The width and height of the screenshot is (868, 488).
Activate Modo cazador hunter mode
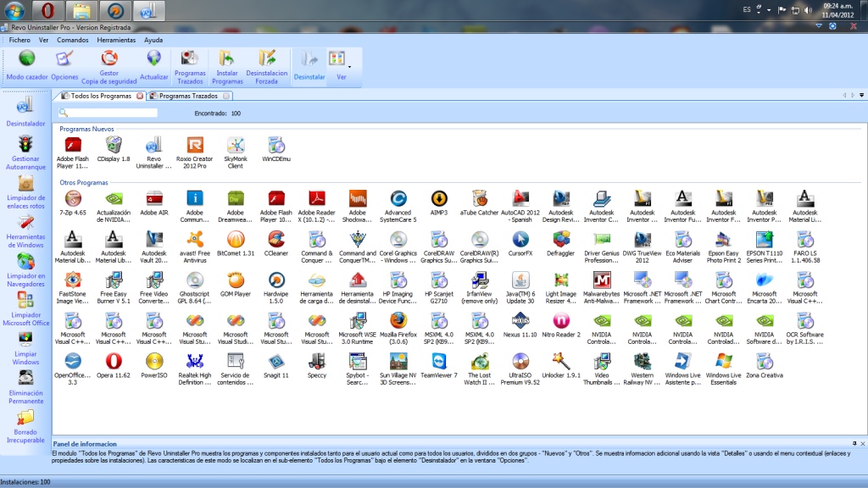[26, 65]
